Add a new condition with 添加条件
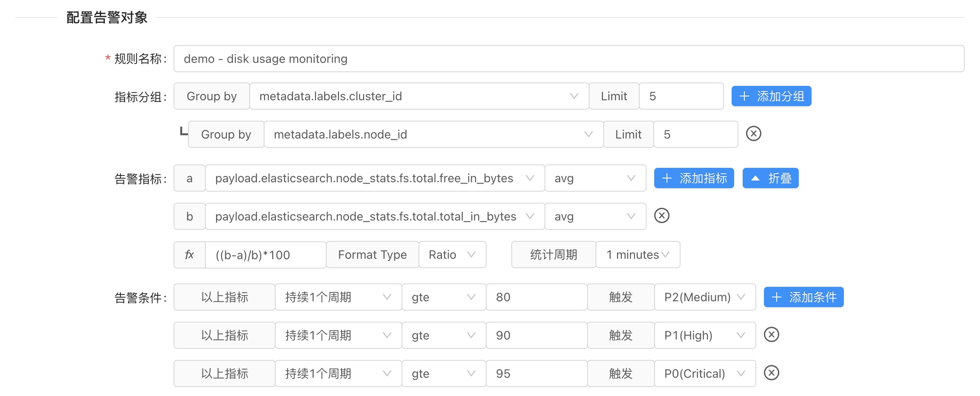 (x=803, y=297)
